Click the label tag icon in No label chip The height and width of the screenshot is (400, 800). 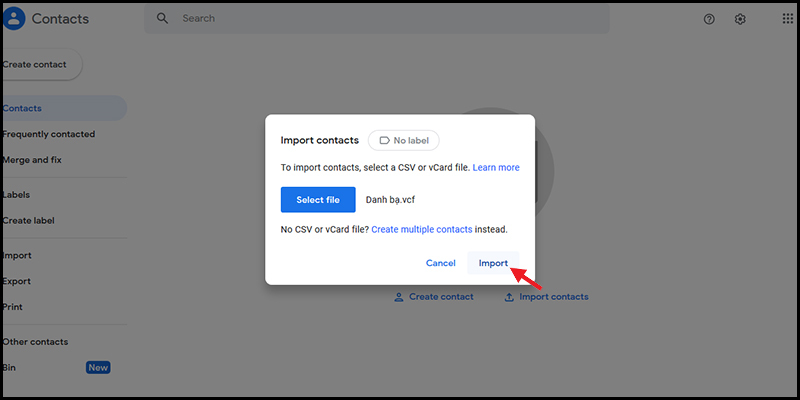pyautogui.click(x=385, y=140)
